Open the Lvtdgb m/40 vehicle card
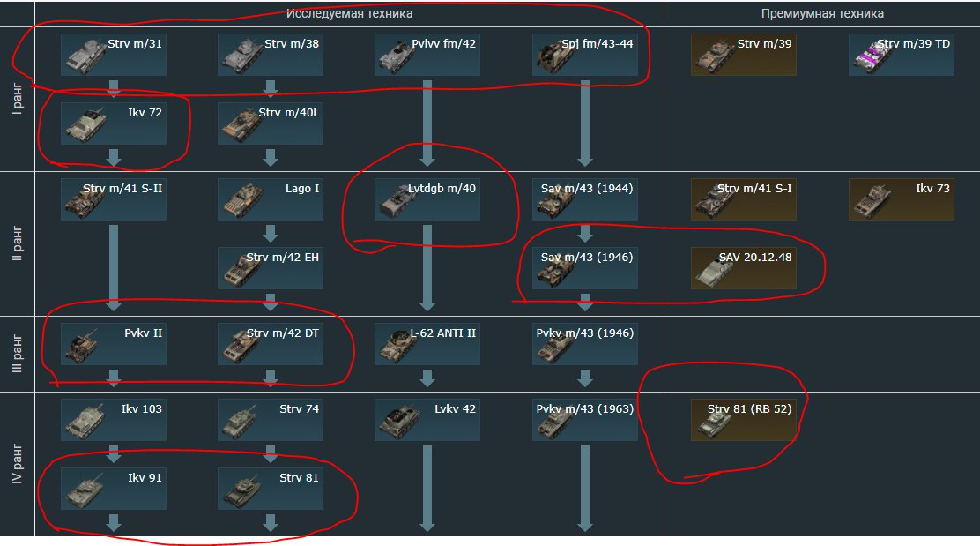This screenshot has width=980, height=546. pyautogui.click(x=427, y=199)
